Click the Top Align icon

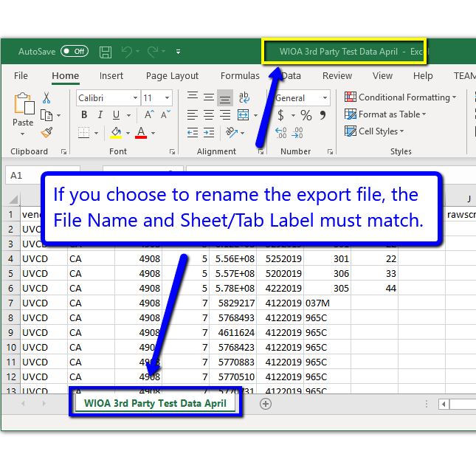(x=193, y=97)
